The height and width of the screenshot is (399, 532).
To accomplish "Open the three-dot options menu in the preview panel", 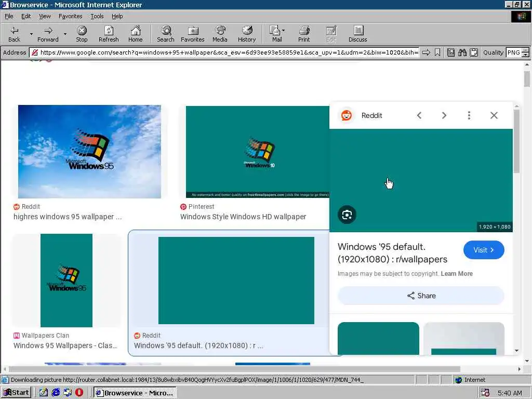I will tap(469, 115).
